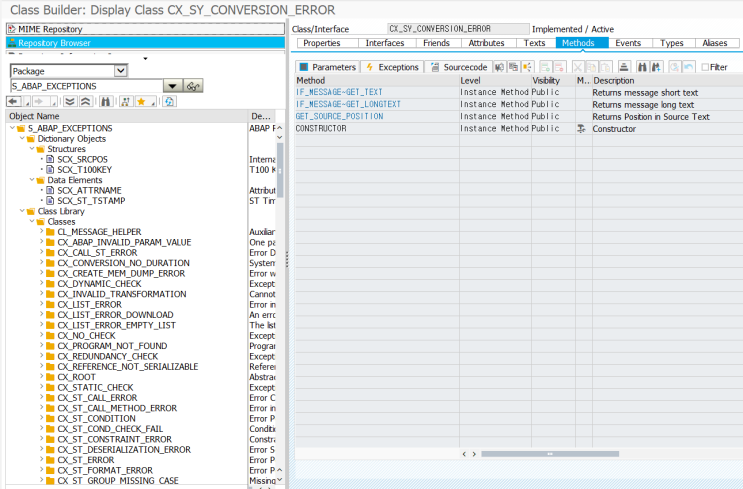Open the IF_MESSAGE~GET_TEXT method link

tap(339, 92)
